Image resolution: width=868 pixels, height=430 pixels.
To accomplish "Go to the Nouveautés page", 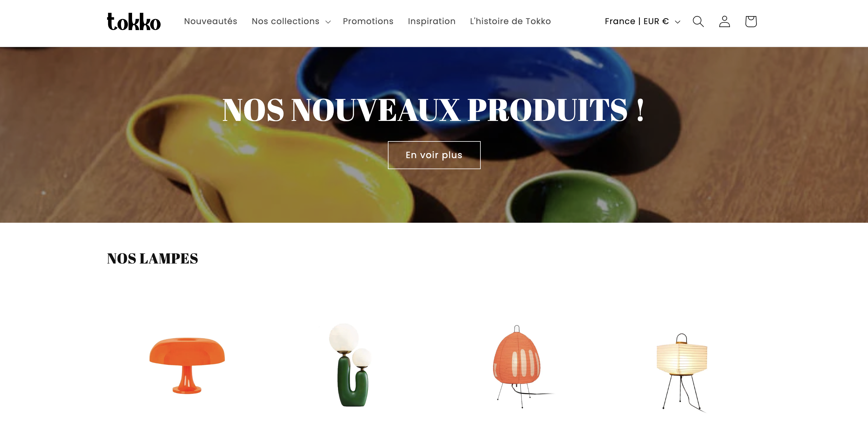I will [x=211, y=21].
